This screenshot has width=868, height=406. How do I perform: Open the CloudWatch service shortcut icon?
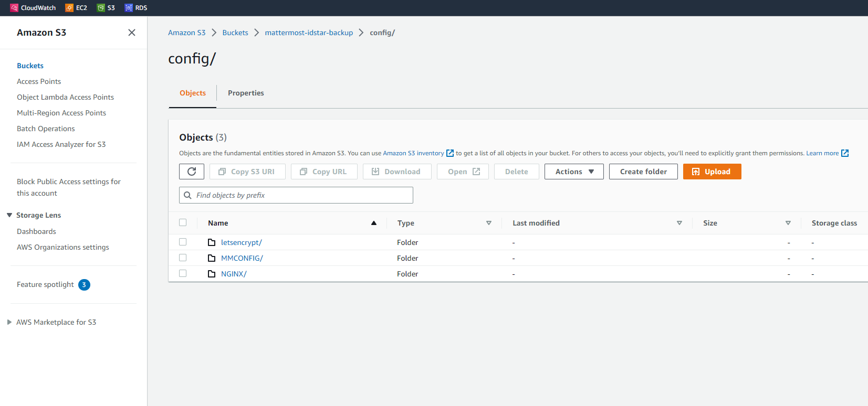(x=14, y=8)
